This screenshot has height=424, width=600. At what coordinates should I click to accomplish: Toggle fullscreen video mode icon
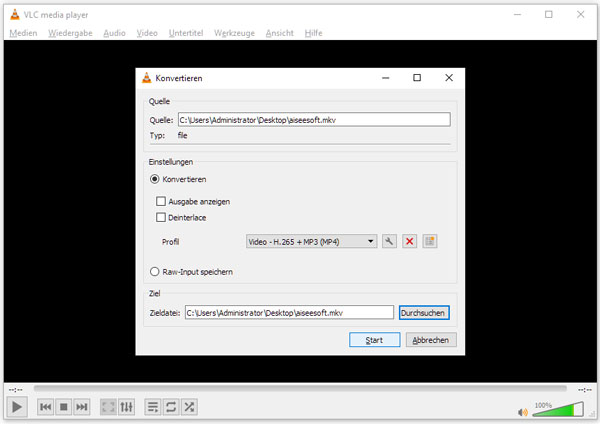click(x=108, y=407)
